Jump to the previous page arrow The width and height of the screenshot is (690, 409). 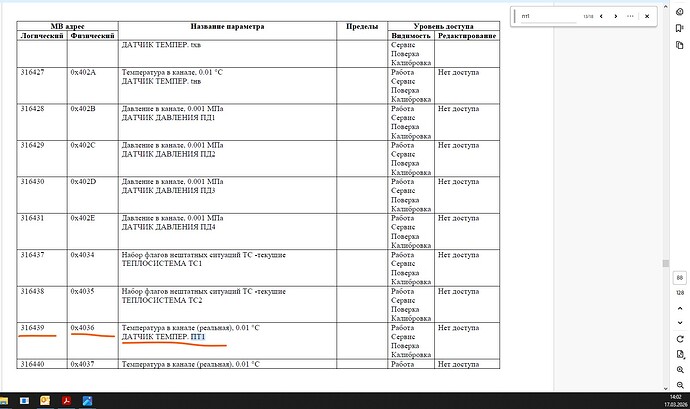coord(680,308)
